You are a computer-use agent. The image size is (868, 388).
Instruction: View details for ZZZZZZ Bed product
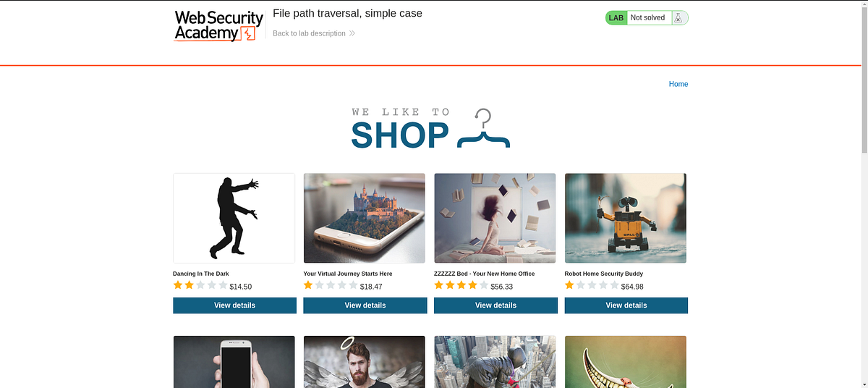tap(495, 305)
